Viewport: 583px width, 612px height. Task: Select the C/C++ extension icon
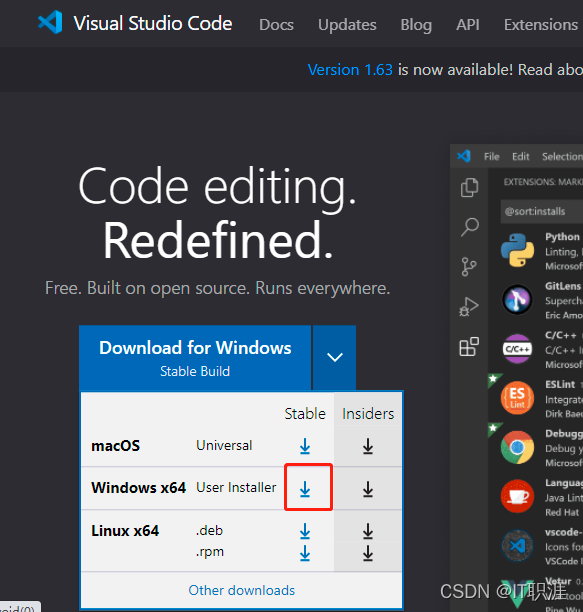click(x=517, y=349)
